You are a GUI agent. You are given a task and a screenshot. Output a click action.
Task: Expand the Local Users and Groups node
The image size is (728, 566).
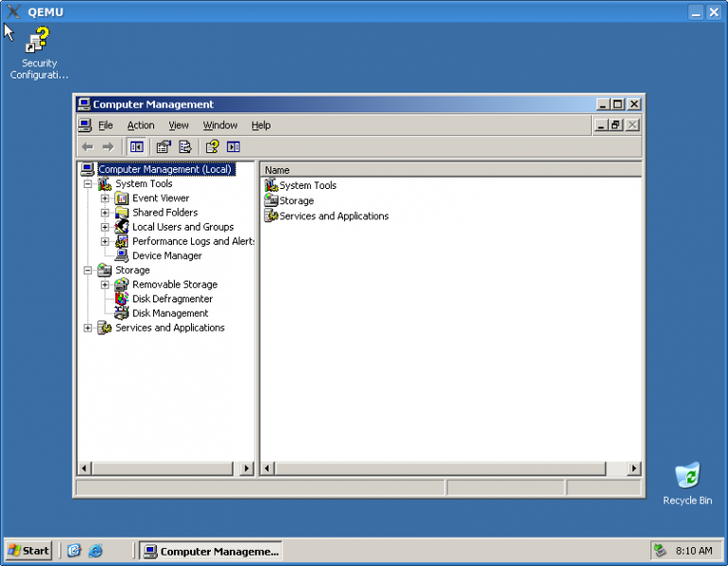click(x=105, y=227)
